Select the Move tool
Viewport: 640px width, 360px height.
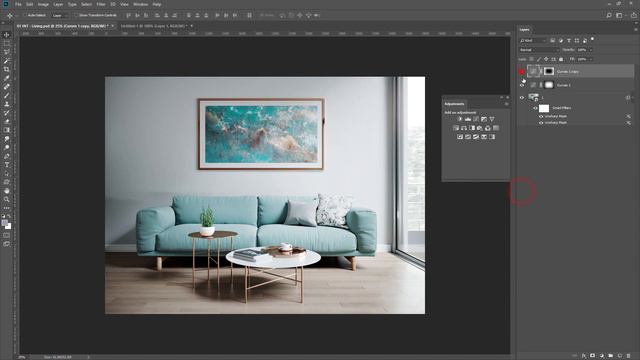tap(7, 35)
